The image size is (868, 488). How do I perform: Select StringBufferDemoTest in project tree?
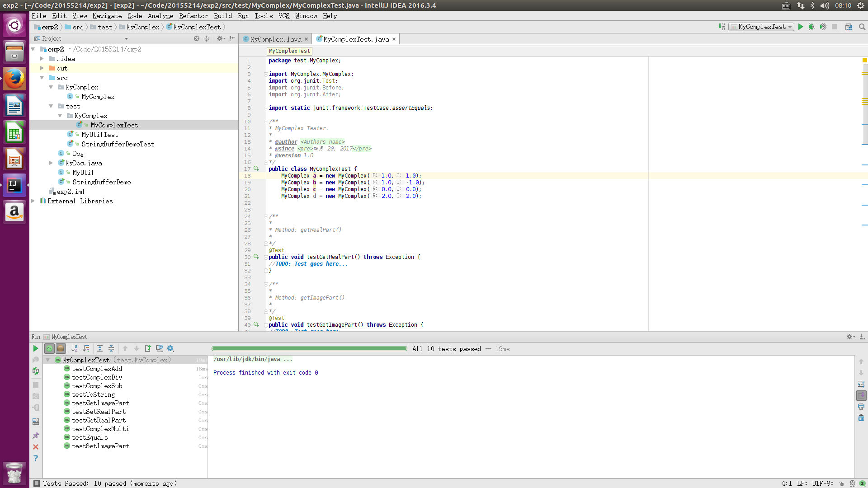pyautogui.click(x=118, y=144)
